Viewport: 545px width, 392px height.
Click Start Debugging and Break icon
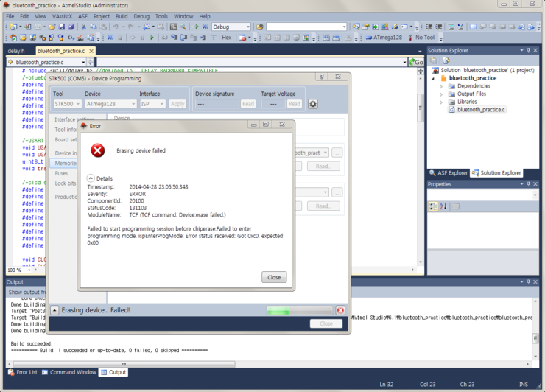click(x=205, y=27)
